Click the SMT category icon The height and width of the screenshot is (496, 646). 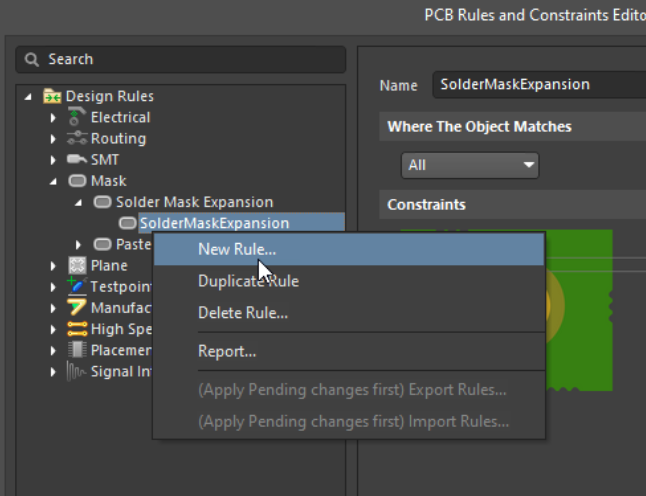pos(77,159)
